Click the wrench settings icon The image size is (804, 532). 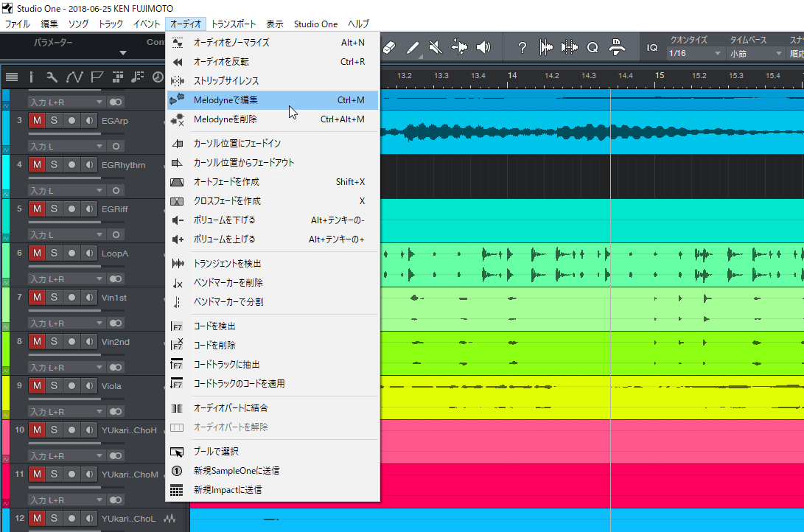[52, 77]
